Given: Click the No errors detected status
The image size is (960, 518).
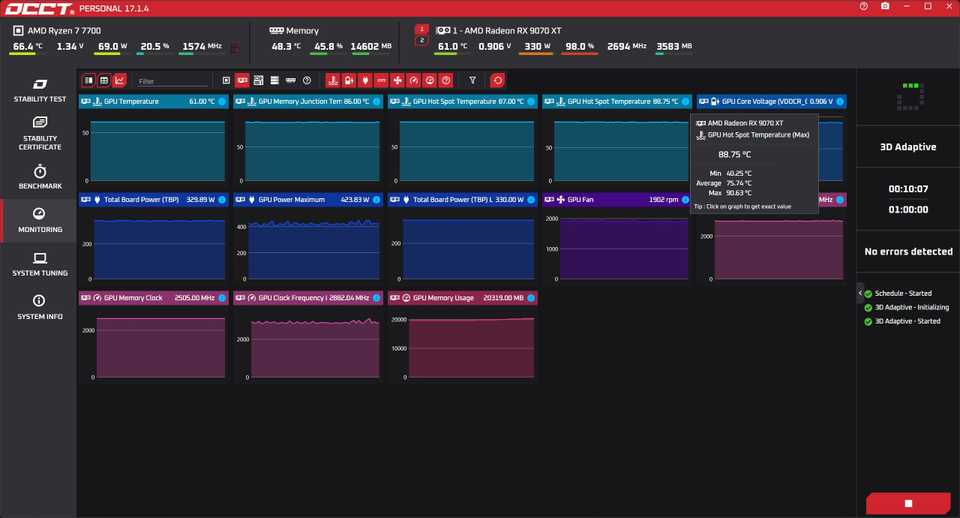Looking at the screenshot, I should (908, 252).
